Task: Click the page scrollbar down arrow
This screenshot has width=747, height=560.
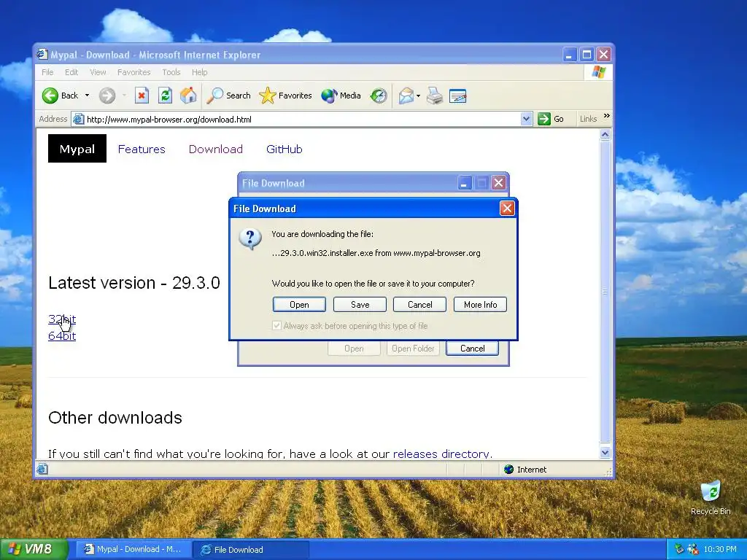Action: 605,452
